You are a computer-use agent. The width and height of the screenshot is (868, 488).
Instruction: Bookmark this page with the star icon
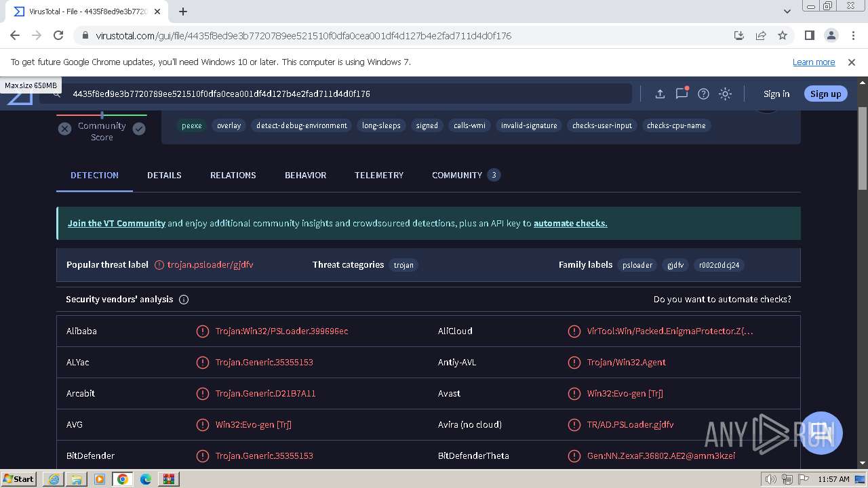(x=783, y=36)
